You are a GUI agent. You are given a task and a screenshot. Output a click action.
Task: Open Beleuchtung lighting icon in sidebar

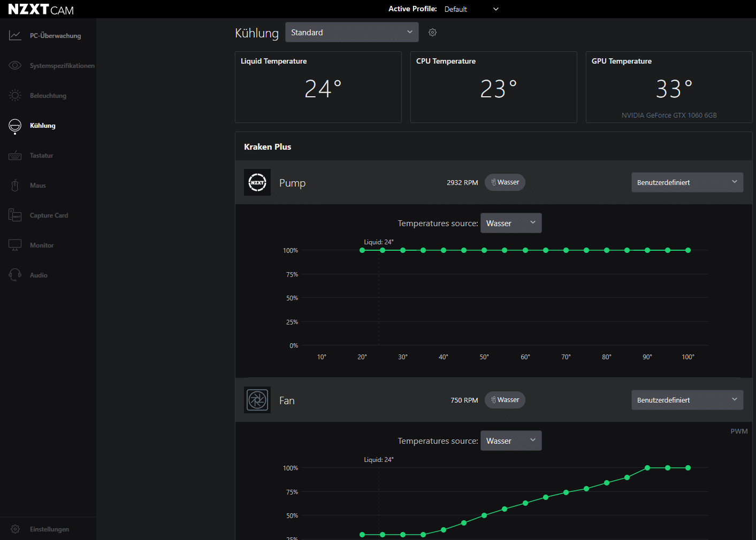click(x=15, y=96)
